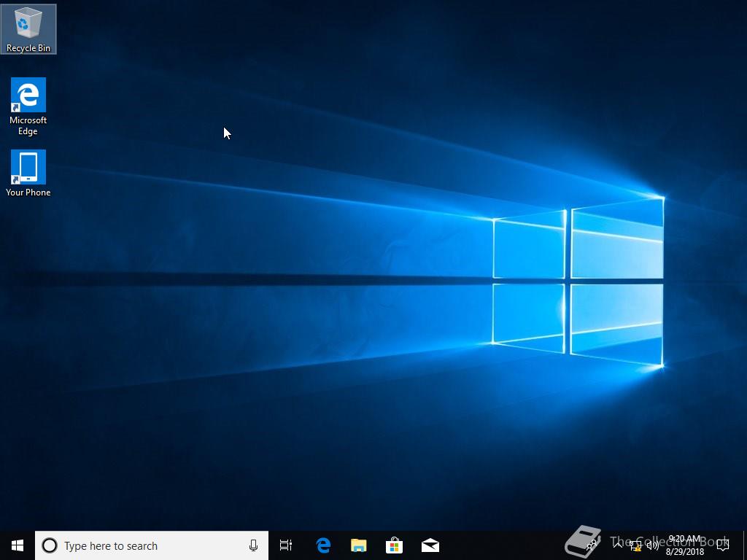The image size is (747, 560).
Task: Open the Action Center notifications icon
Action: tap(723, 545)
